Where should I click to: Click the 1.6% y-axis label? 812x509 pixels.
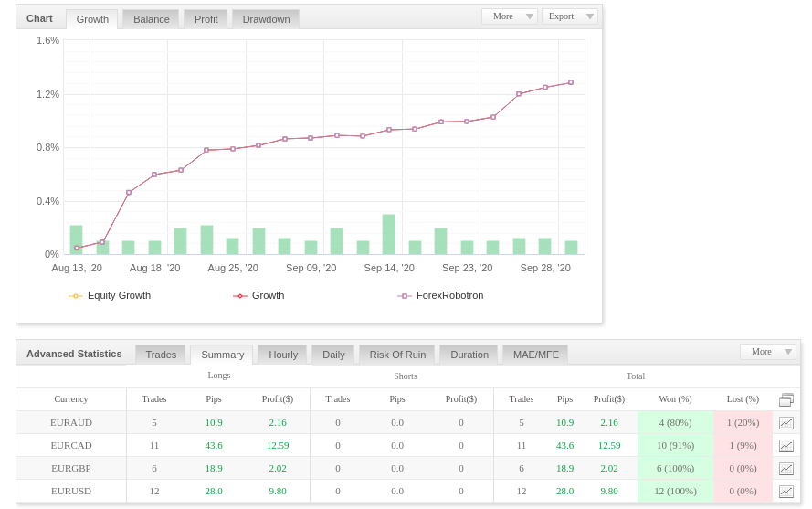pos(47,40)
